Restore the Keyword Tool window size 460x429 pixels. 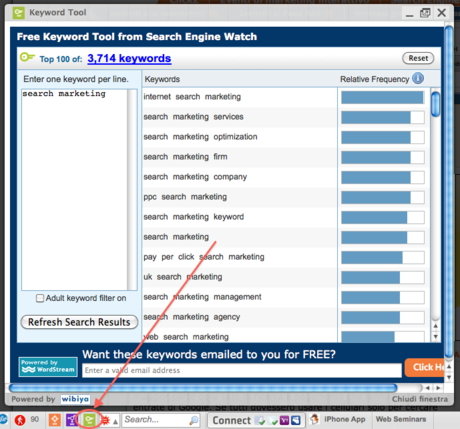pos(425,13)
